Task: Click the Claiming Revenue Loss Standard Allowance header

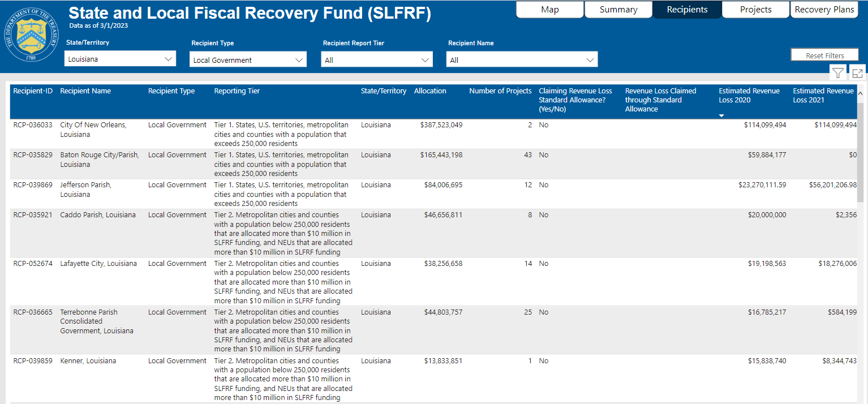Action: tap(575, 100)
